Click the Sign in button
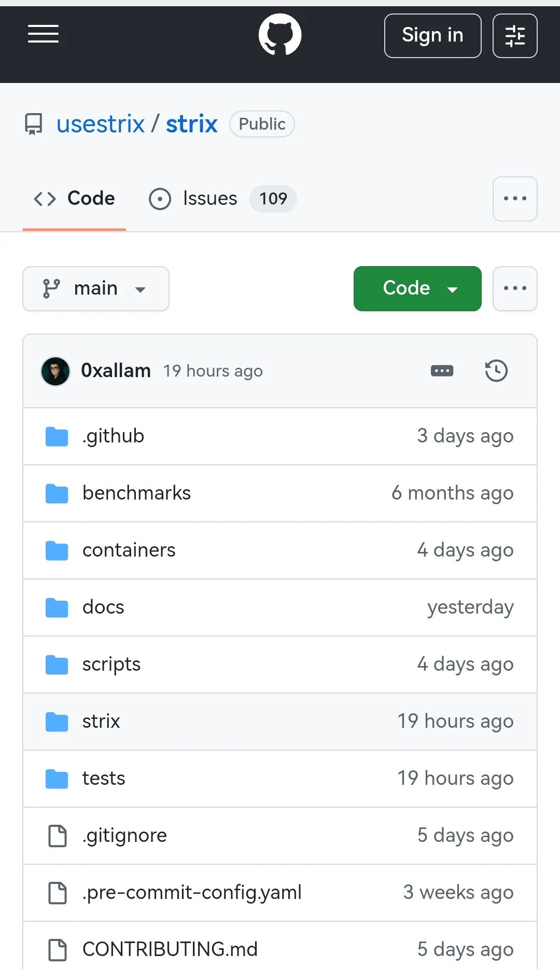Image resolution: width=560 pixels, height=969 pixels. [432, 35]
